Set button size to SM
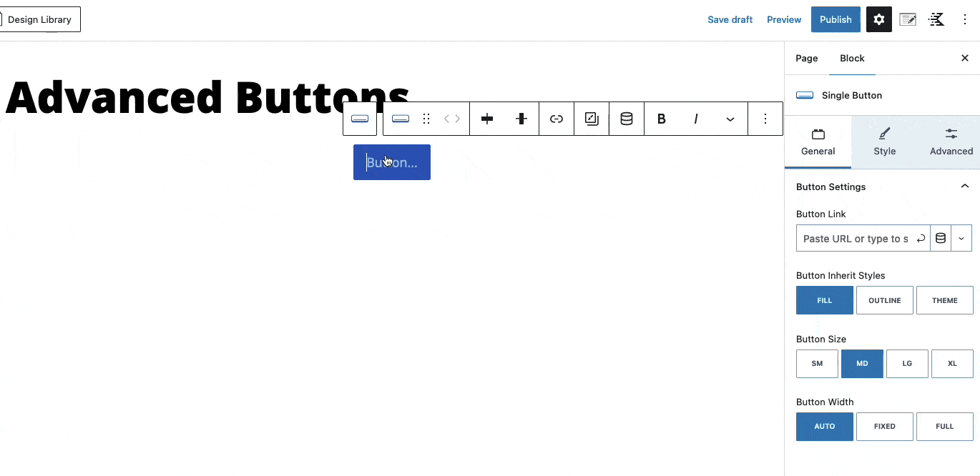The width and height of the screenshot is (980, 476). [817, 363]
